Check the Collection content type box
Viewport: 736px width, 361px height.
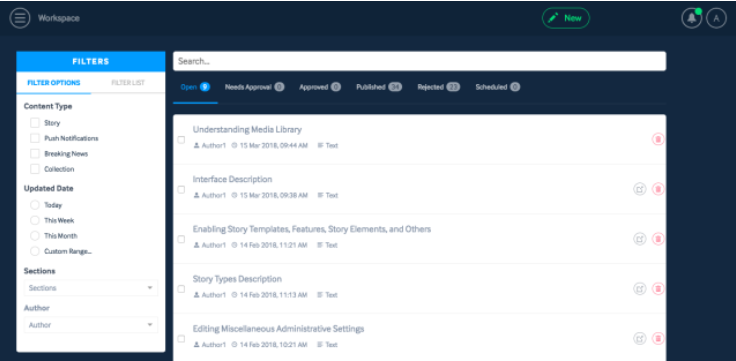tap(35, 169)
